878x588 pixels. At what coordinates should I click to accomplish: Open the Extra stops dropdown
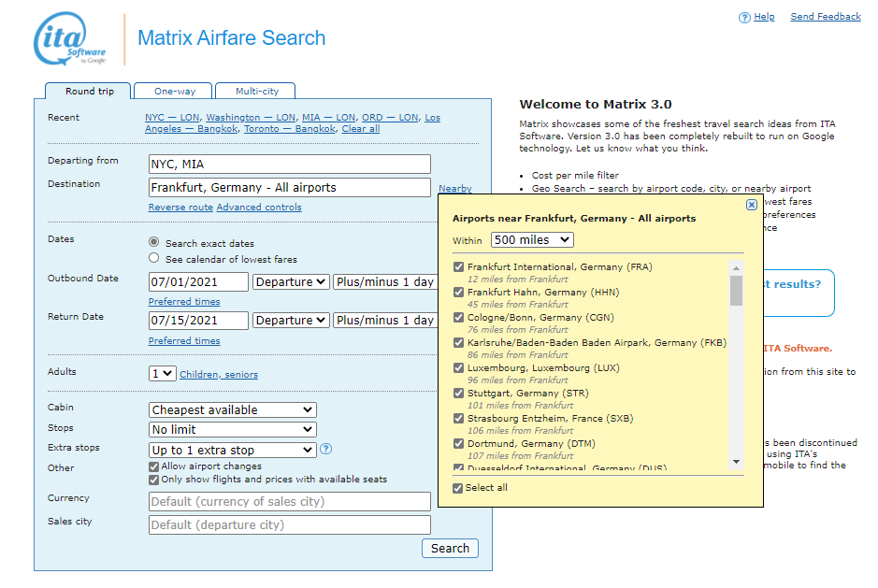(x=233, y=451)
